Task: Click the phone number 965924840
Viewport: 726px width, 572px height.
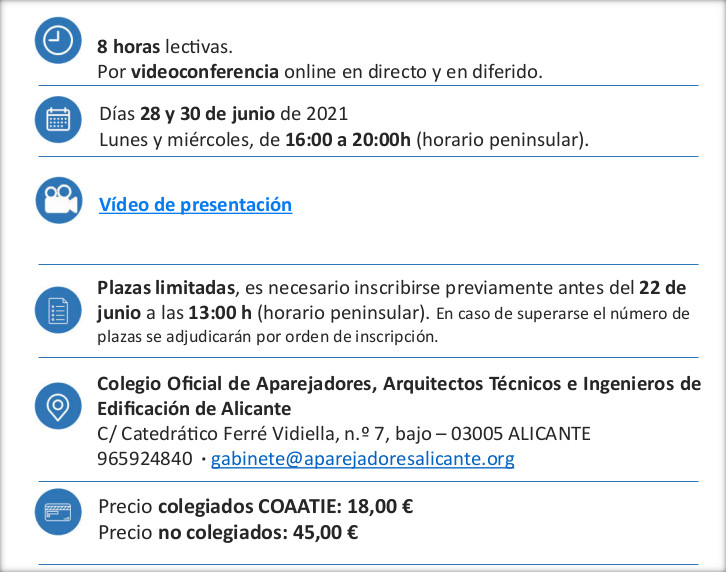Action: 144,459
